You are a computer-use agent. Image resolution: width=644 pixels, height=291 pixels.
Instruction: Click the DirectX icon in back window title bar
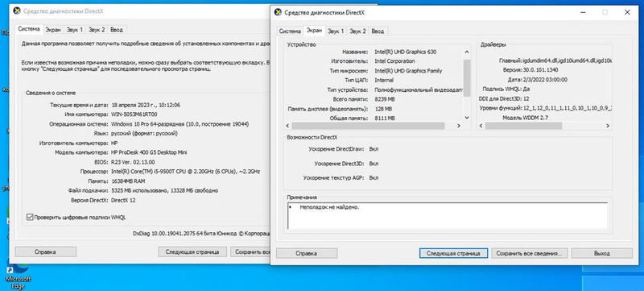click(17, 11)
